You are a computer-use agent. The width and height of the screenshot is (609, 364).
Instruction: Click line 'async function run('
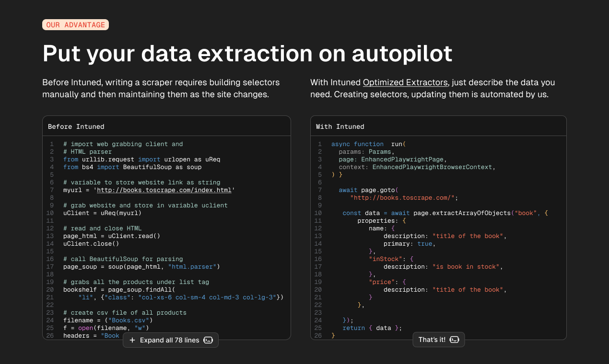(369, 144)
